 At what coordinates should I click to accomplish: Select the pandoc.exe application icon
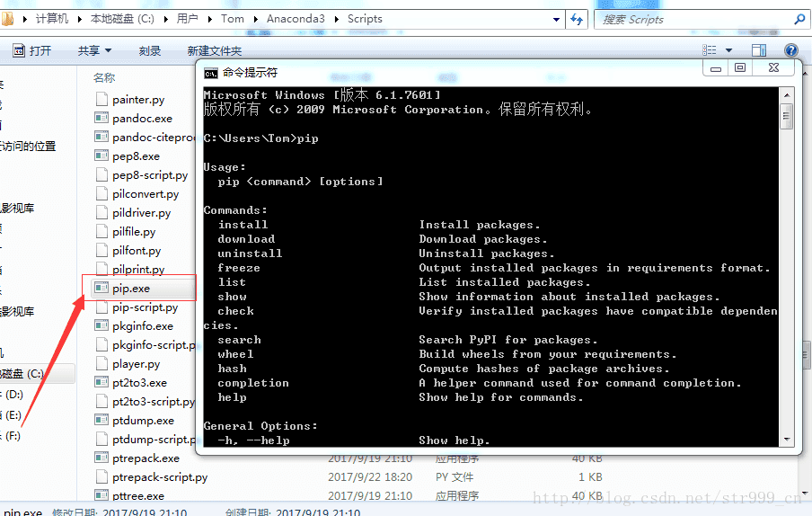click(x=101, y=119)
